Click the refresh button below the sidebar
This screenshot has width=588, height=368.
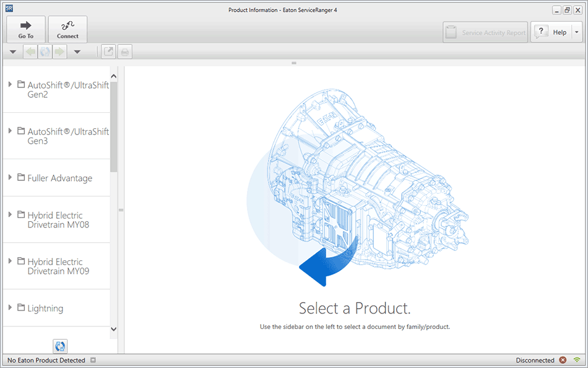point(60,346)
